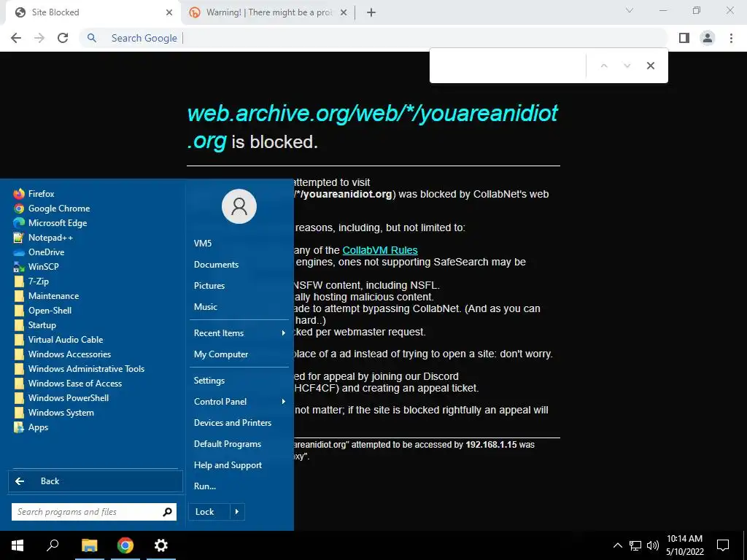Open OneDrive in the programs list

click(x=46, y=252)
